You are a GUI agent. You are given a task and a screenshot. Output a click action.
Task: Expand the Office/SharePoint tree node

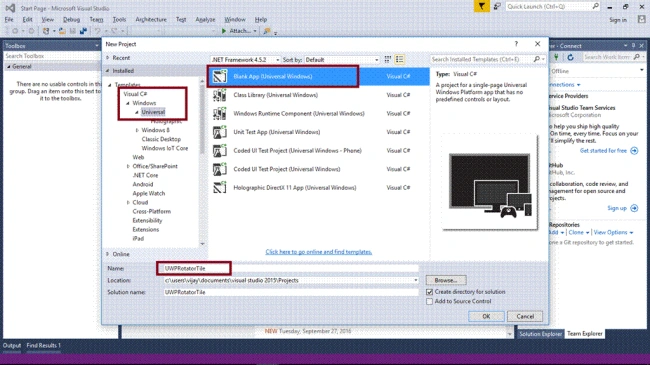click(x=128, y=166)
